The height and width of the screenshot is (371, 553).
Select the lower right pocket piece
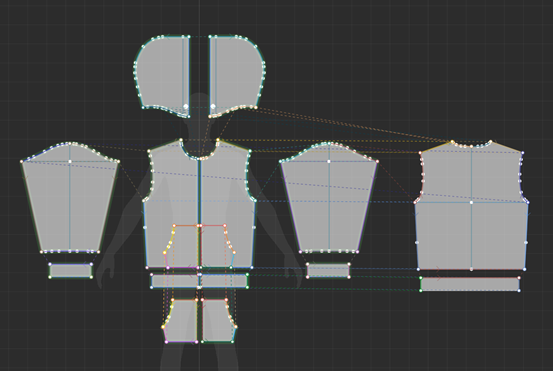[219, 321]
